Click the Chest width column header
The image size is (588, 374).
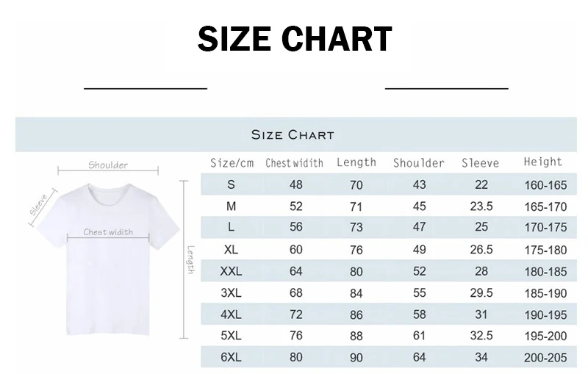tap(294, 163)
